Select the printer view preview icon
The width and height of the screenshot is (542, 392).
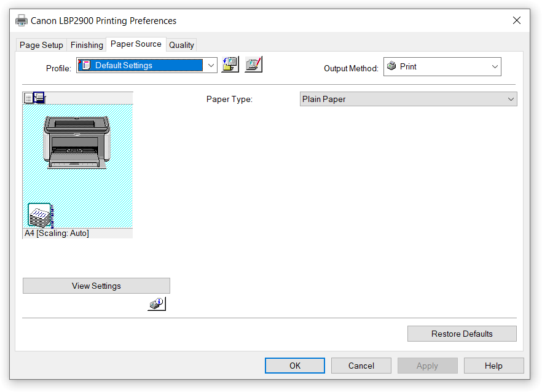[x=39, y=98]
